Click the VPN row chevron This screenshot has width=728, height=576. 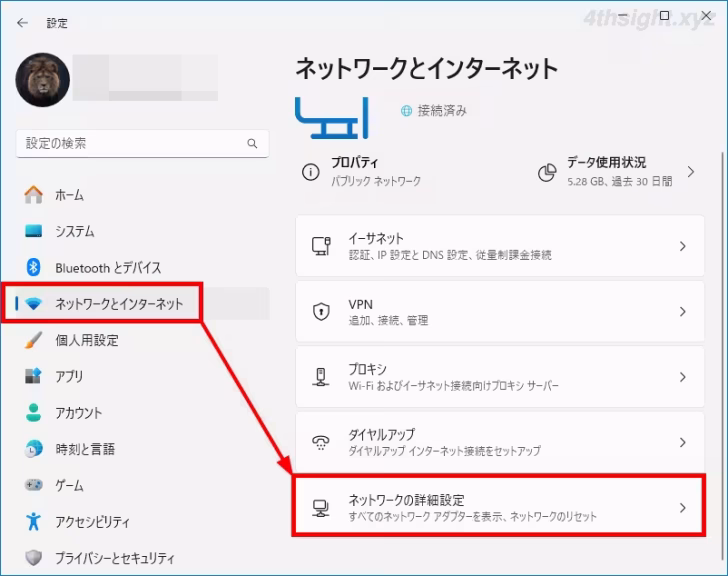(682, 311)
